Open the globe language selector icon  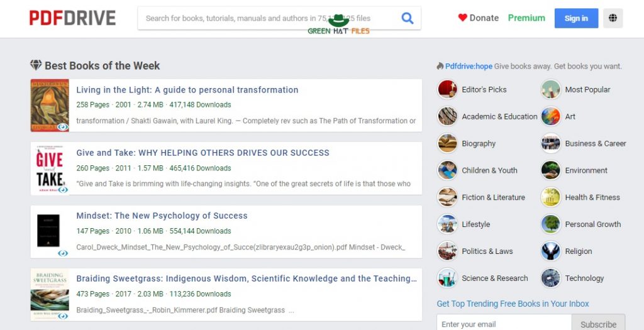coord(613,18)
